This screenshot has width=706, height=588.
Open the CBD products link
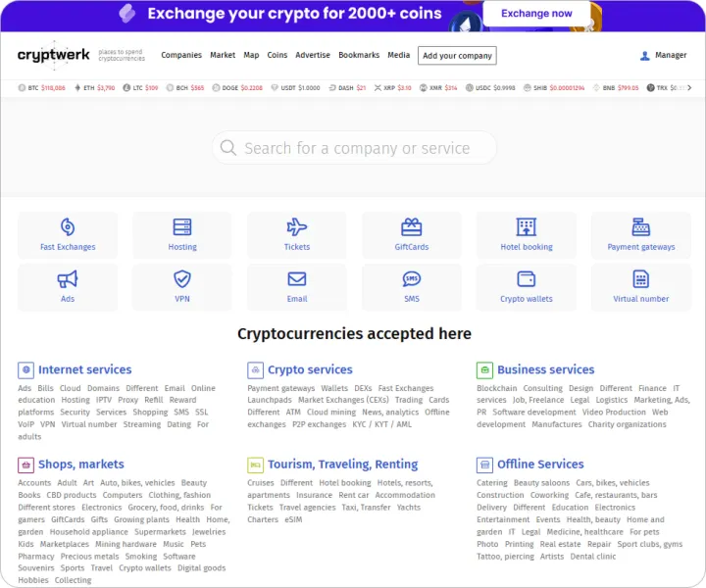tap(72, 495)
